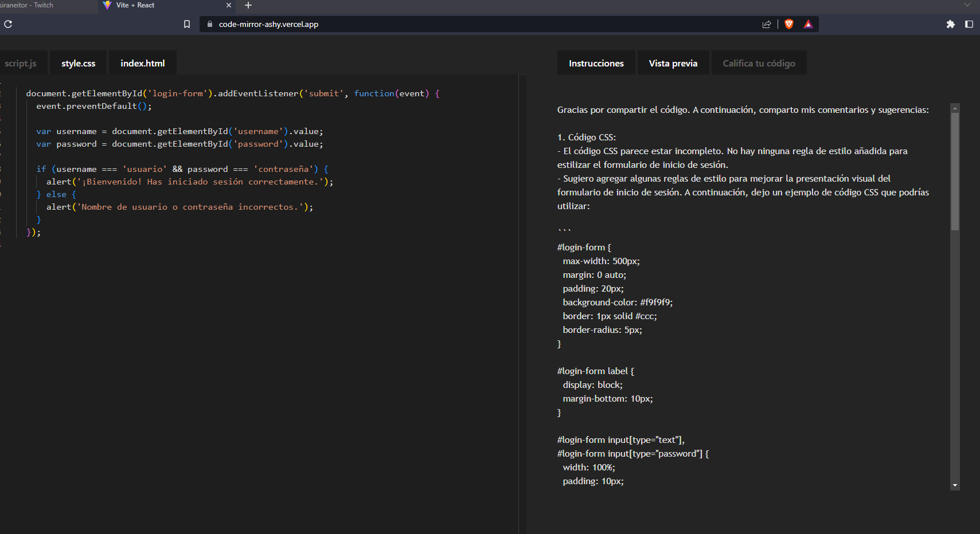
Task: Show the Instrucciones tab
Action: point(596,63)
